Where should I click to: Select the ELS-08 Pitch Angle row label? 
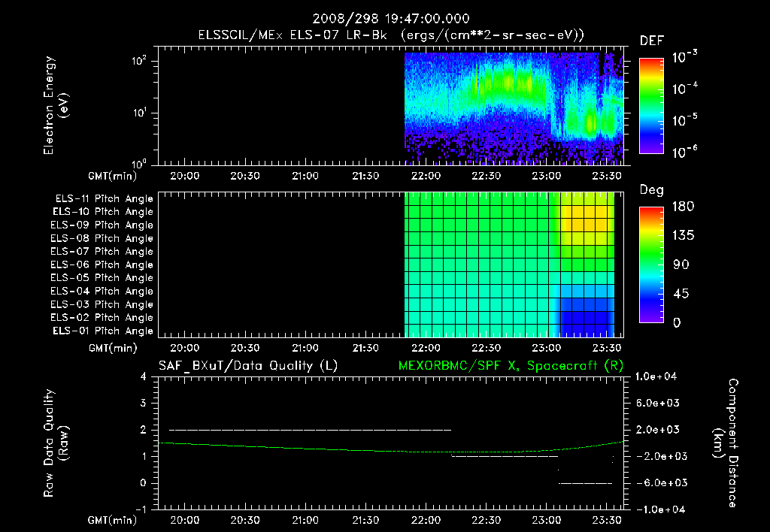click(x=102, y=238)
